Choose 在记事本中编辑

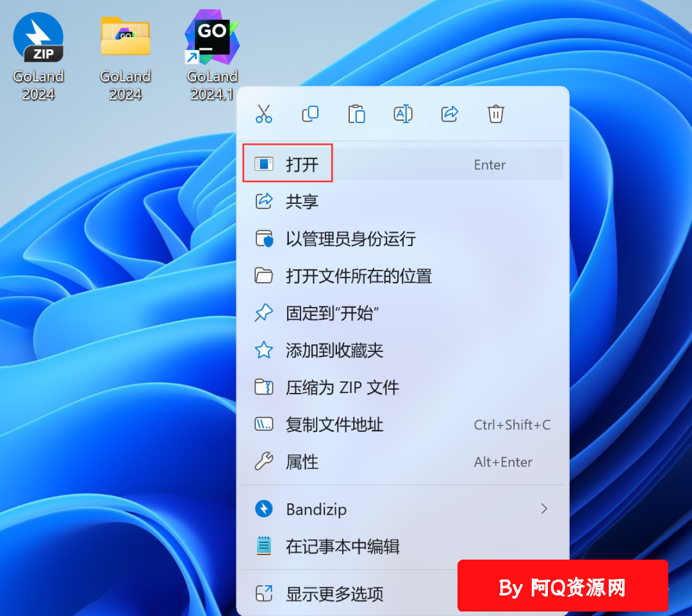(402, 546)
